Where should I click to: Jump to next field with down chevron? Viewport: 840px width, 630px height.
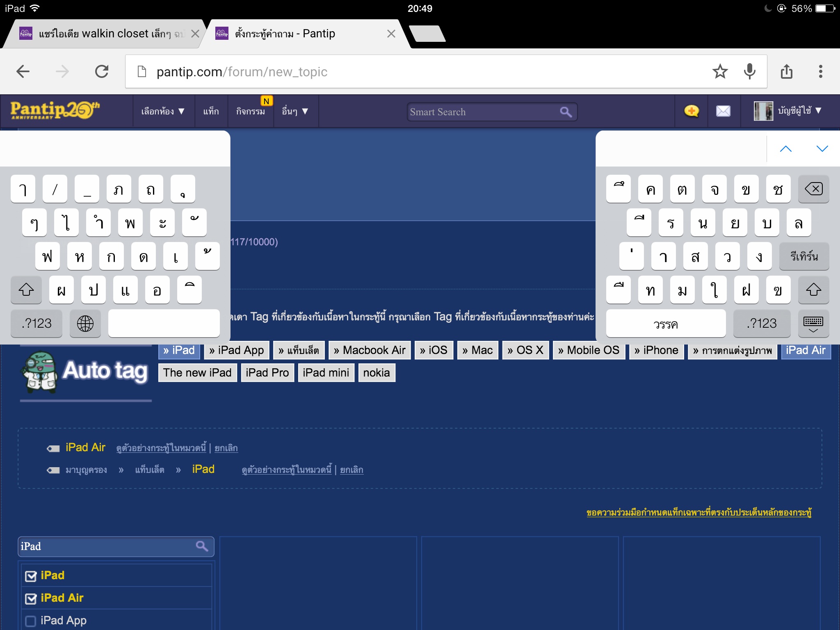tap(822, 149)
